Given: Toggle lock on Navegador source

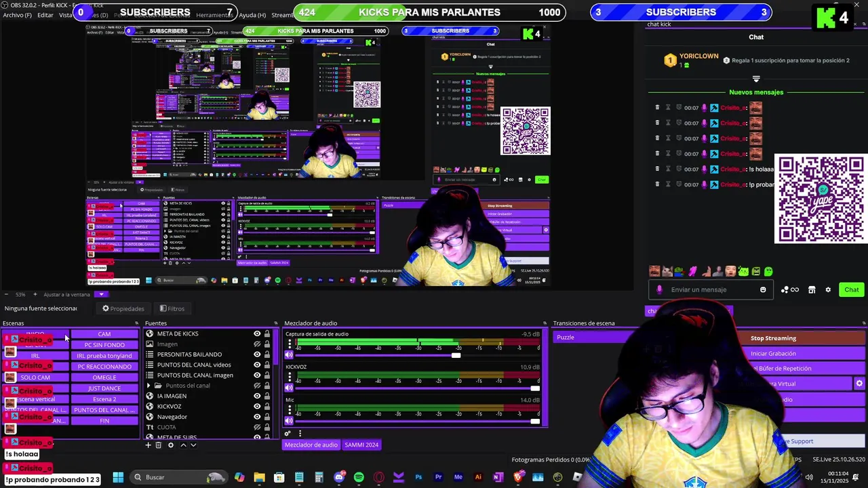Looking at the screenshot, I should [267, 417].
